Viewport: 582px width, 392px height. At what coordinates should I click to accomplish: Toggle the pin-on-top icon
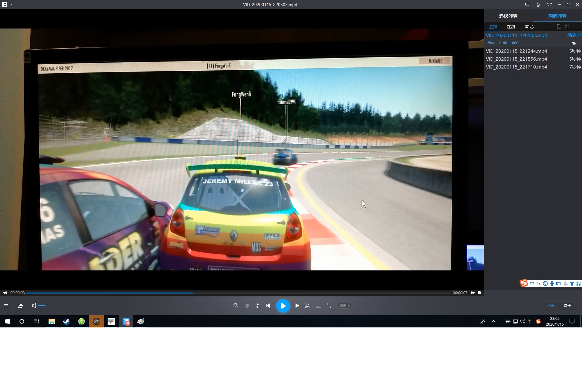(x=538, y=5)
